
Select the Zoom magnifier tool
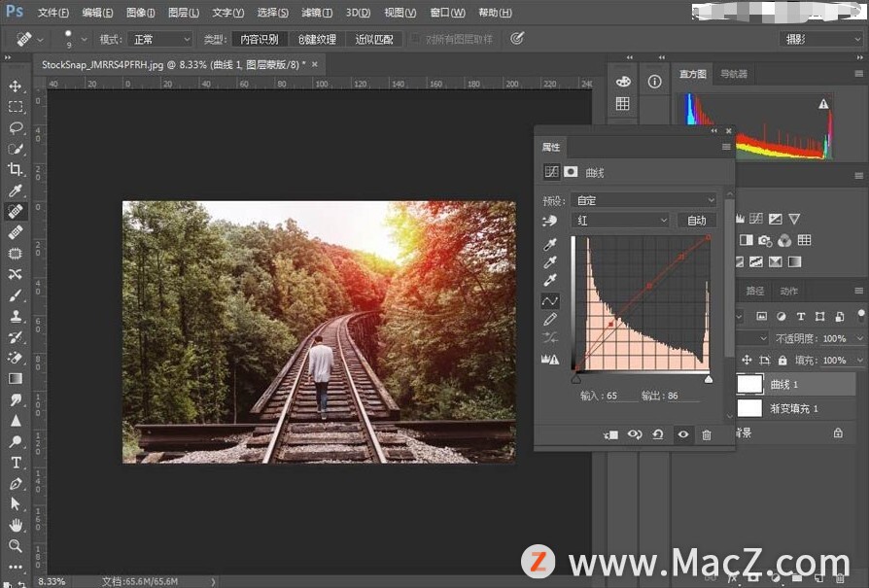point(15,546)
